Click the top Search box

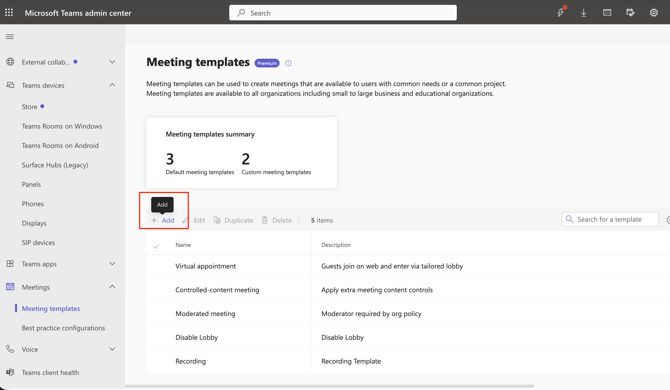click(343, 13)
